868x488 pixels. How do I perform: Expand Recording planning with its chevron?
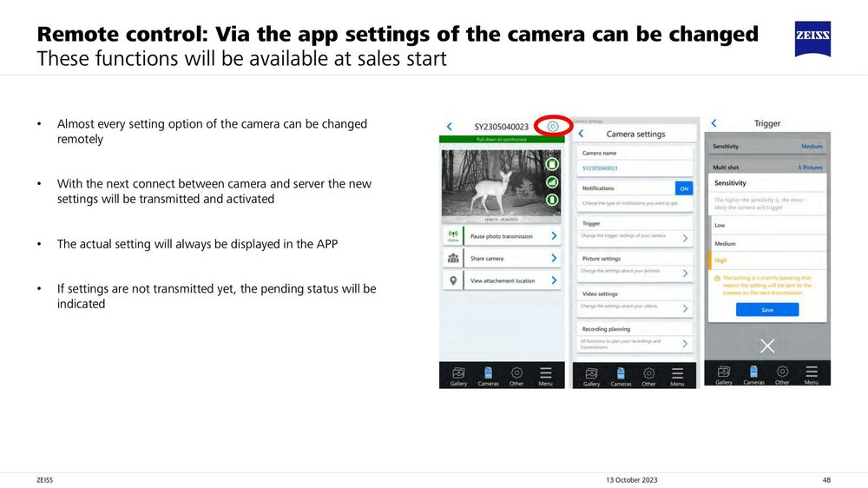pos(685,344)
